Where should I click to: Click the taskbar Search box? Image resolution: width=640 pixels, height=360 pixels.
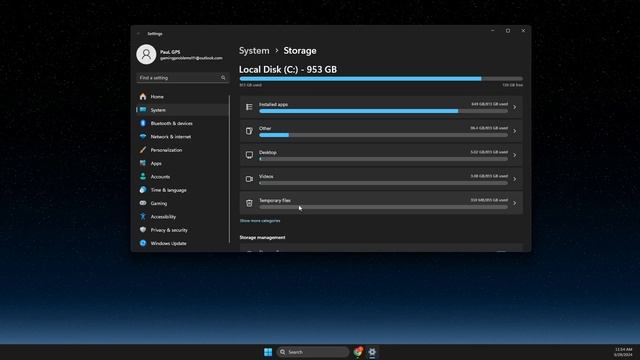click(312, 352)
